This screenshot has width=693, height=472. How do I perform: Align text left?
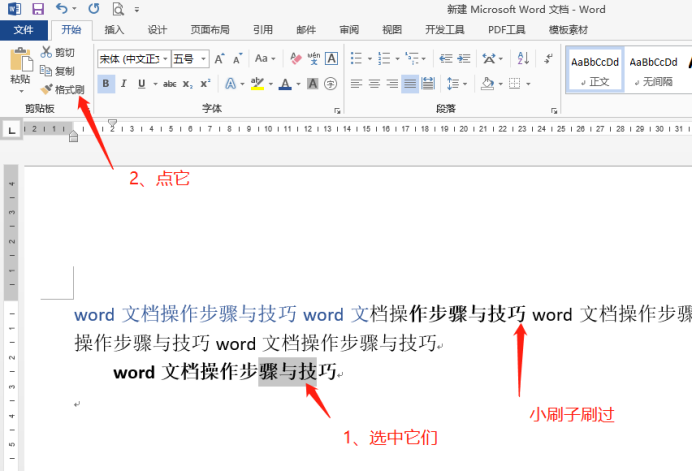click(356, 84)
